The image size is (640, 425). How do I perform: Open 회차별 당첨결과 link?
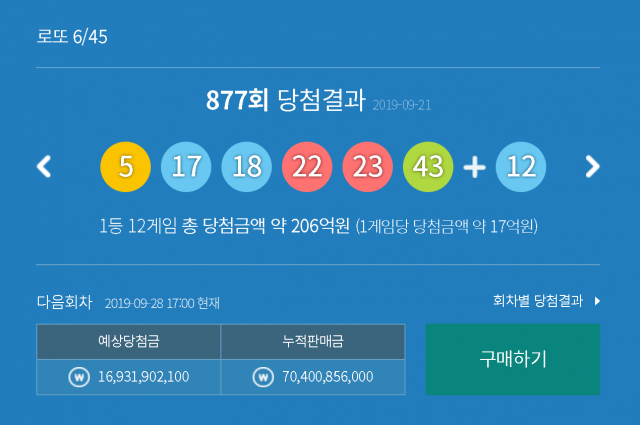538,301
